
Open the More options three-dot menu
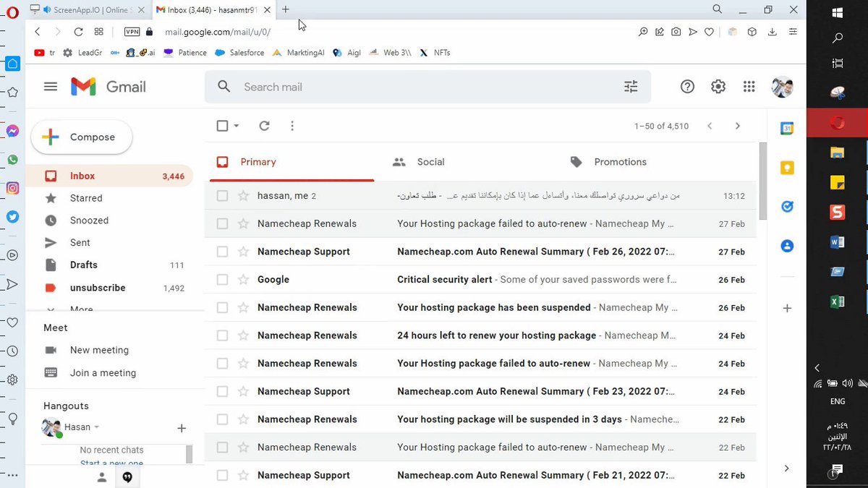pos(292,126)
